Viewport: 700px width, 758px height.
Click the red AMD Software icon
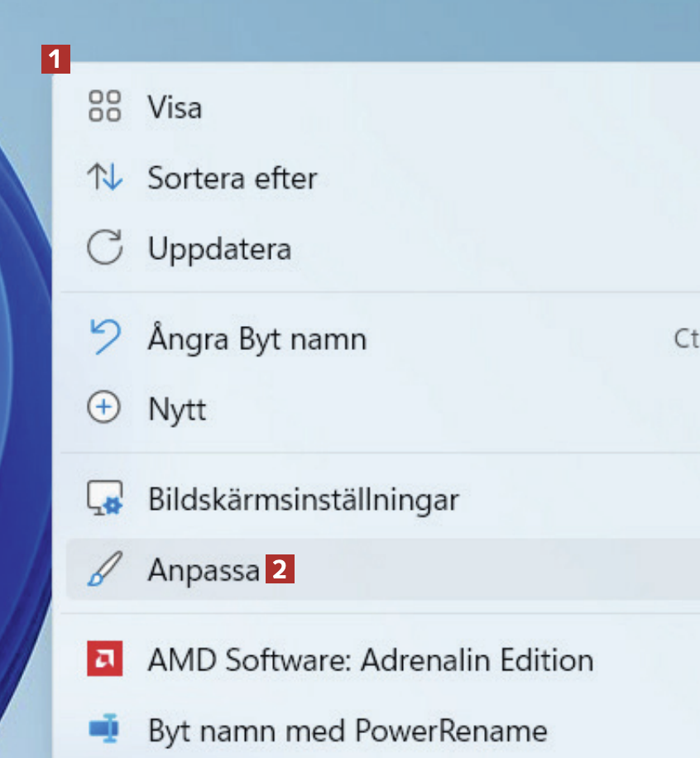tap(104, 660)
